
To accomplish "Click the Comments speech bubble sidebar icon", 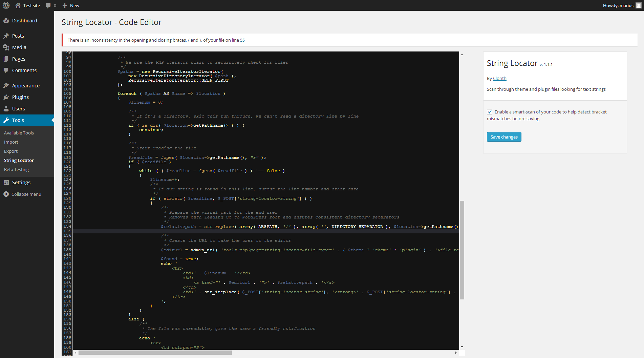I will click(6, 70).
